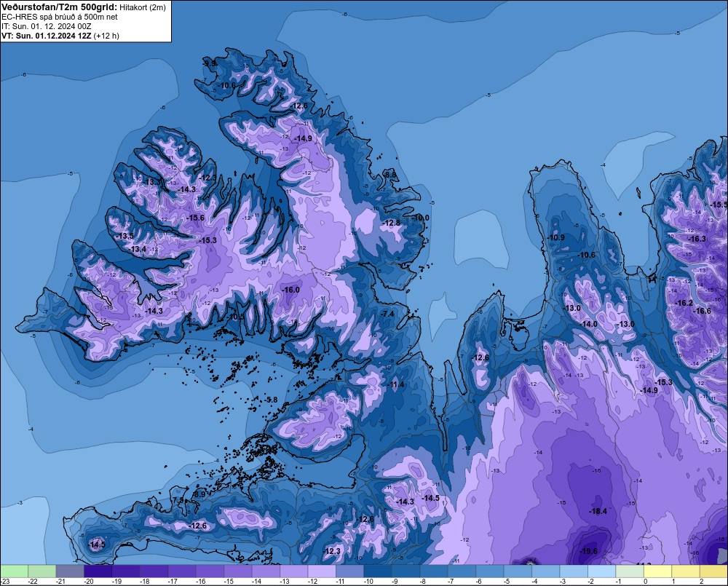Click the light blue swatch between -2 and -1

(x=602, y=571)
